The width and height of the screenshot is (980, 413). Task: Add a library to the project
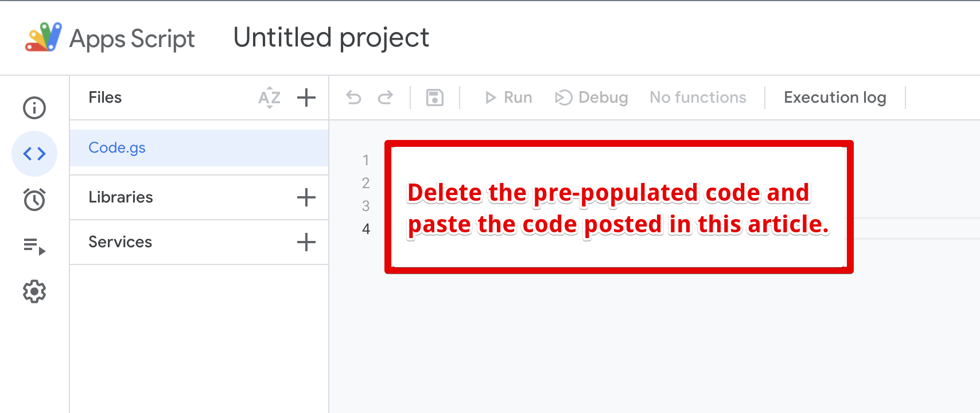tap(306, 197)
